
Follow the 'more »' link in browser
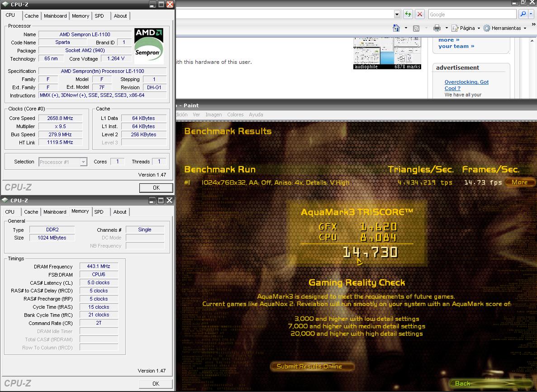tap(449, 40)
